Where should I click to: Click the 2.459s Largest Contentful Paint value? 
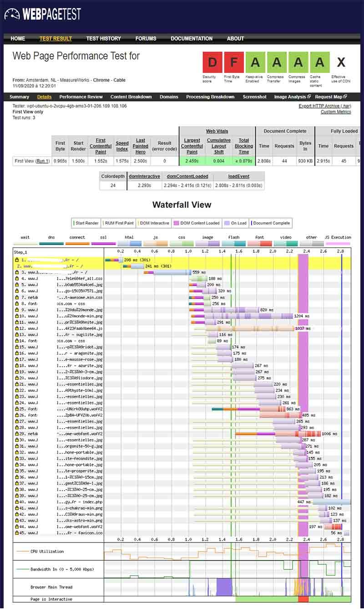[192, 161]
